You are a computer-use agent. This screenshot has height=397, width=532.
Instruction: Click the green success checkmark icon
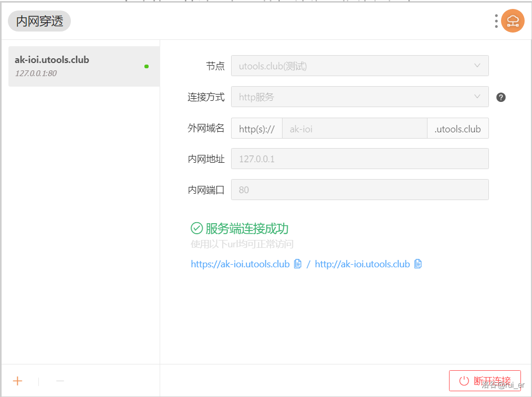(196, 228)
